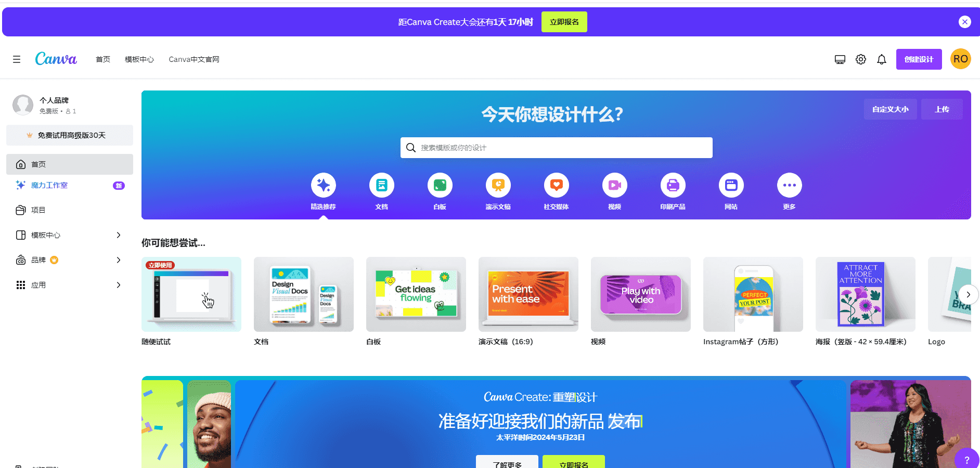Close the Canva Create announcement banner

(x=965, y=22)
